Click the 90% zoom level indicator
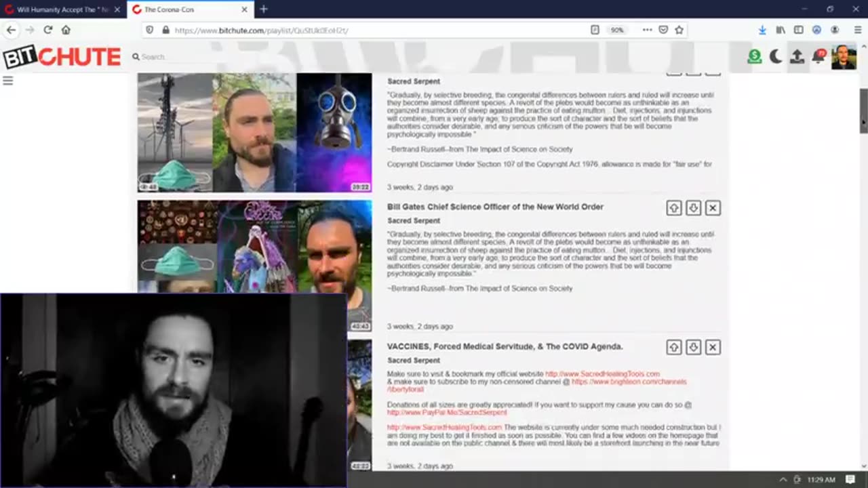 point(616,30)
